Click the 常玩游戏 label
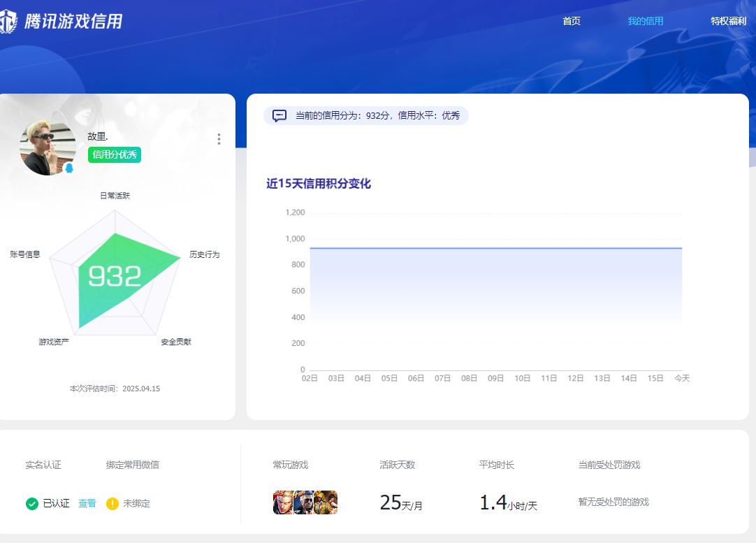Image resolution: width=756 pixels, height=543 pixels. 290,465
